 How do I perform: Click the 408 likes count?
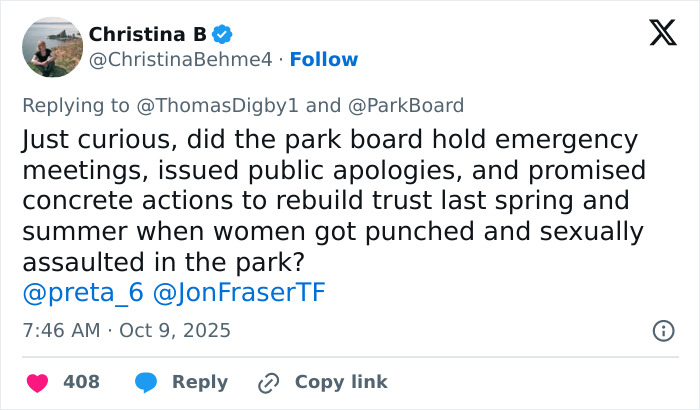click(x=80, y=382)
